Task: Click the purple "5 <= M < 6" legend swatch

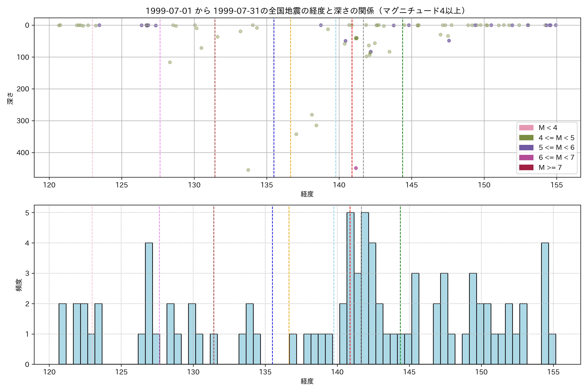Action: pyautogui.click(x=526, y=147)
